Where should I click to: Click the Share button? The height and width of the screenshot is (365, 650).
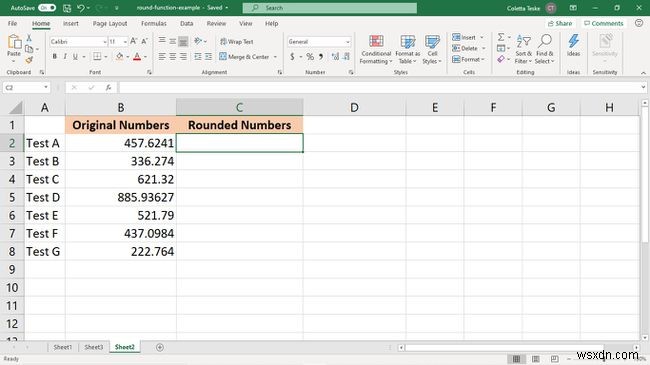point(560,24)
